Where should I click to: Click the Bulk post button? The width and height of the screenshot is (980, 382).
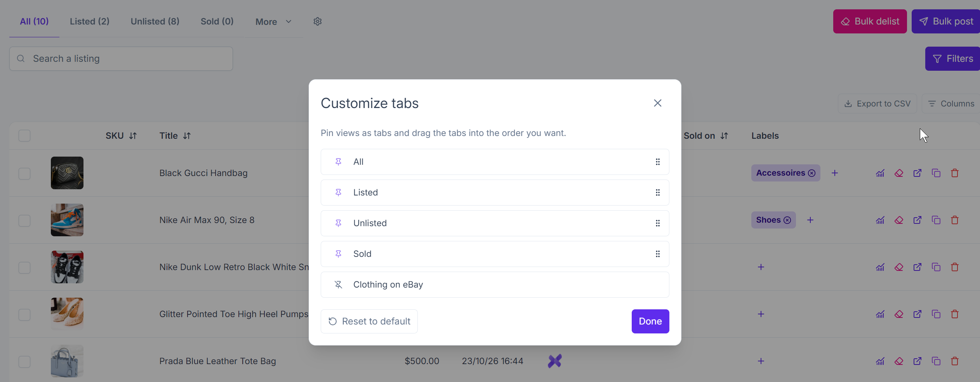[x=946, y=21]
